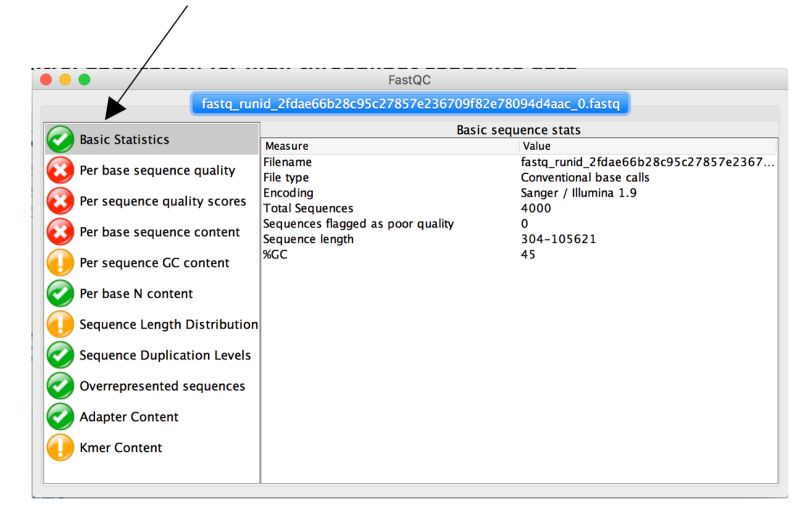Click the Total Sequences row label

coord(308,208)
